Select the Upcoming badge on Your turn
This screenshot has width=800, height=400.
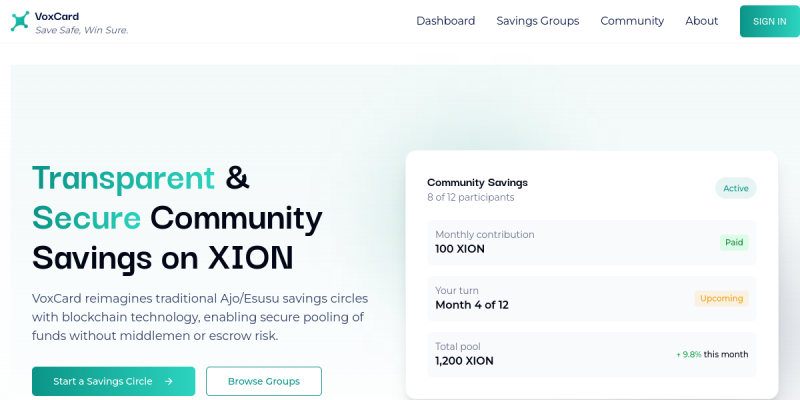[x=721, y=298]
